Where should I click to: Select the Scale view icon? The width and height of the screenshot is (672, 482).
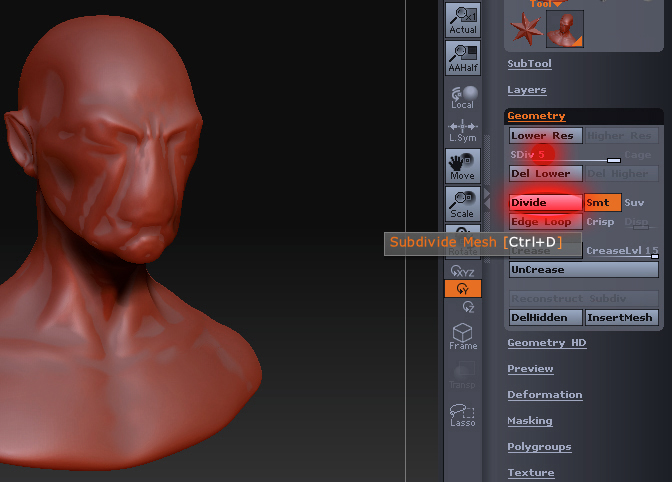462,204
